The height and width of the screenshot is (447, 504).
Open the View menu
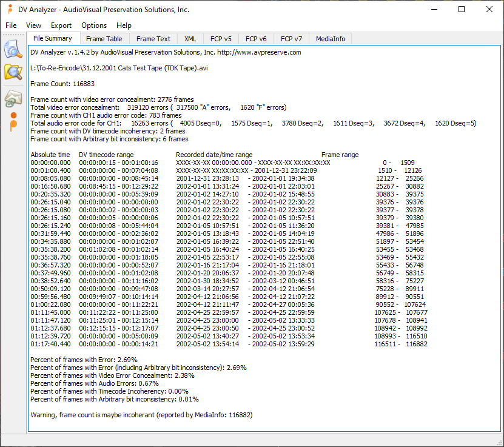click(34, 25)
